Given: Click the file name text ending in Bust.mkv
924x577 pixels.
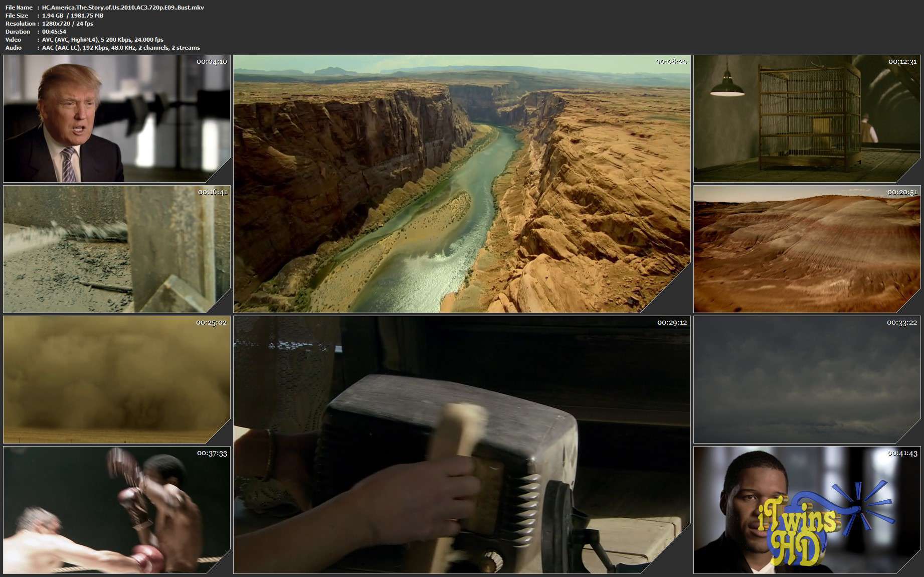Looking at the screenshot, I should click(123, 8).
